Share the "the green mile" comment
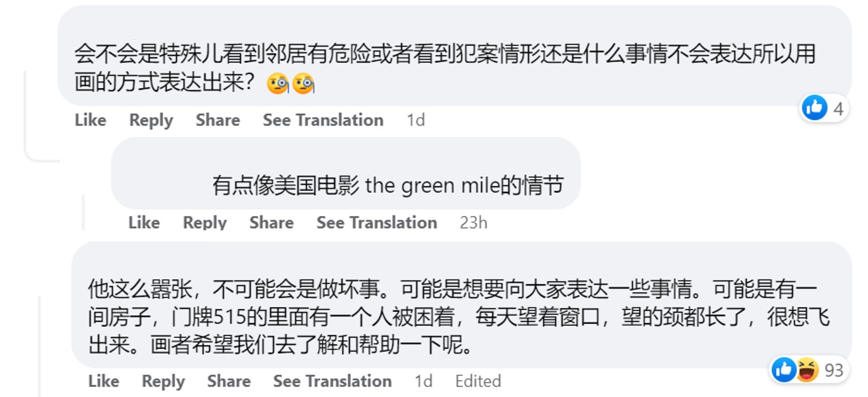The width and height of the screenshot is (868, 397). [271, 223]
